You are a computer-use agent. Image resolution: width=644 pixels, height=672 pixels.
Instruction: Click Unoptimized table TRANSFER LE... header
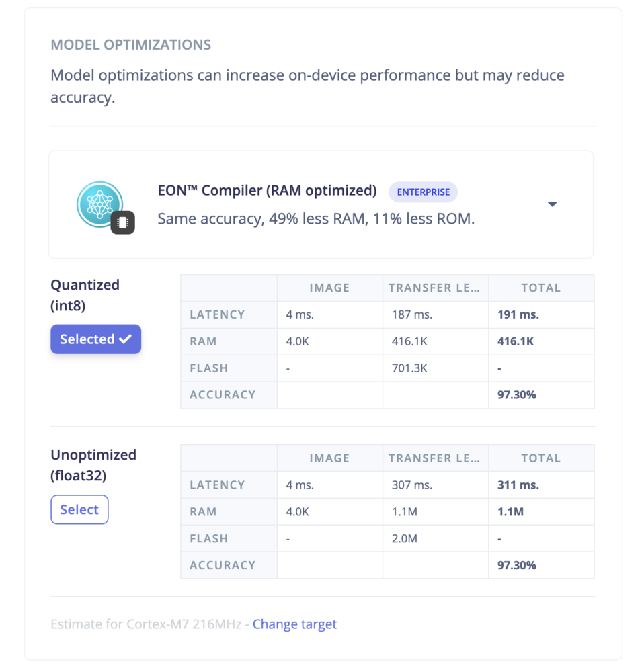click(435, 458)
